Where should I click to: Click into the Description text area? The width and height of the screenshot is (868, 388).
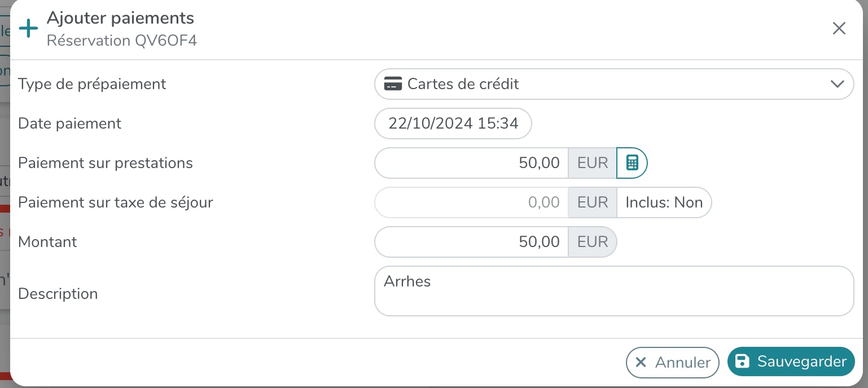coord(613,291)
